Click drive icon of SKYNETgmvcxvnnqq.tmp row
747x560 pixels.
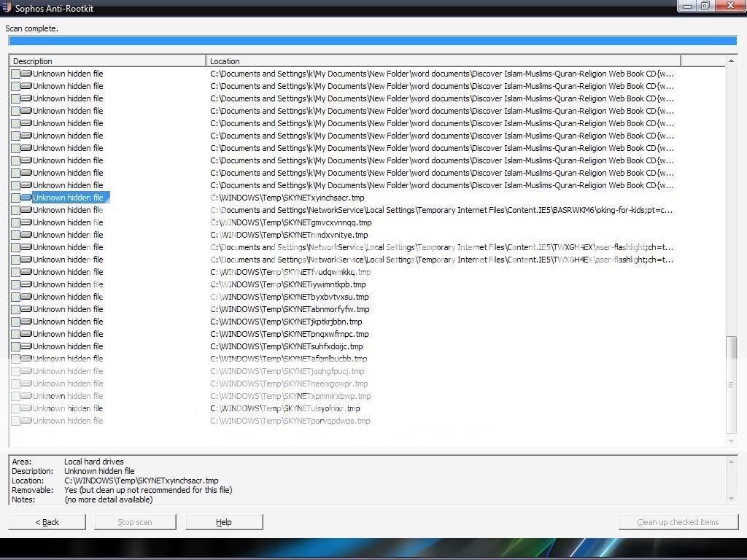point(26,222)
